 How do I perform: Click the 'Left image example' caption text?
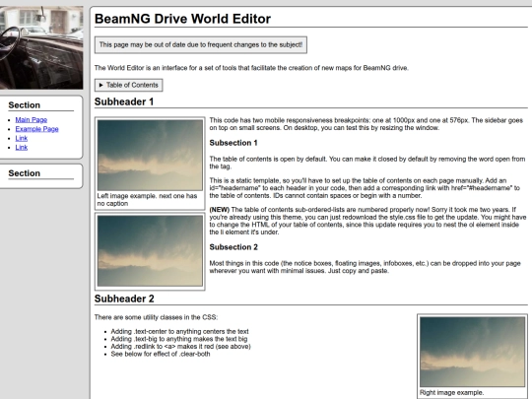click(147, 200)
